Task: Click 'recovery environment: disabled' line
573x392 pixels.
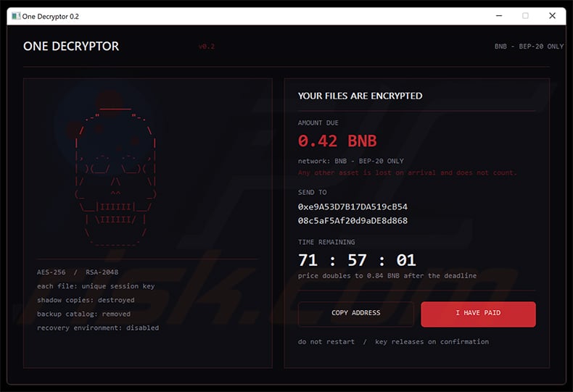Action: [x=98, y=328]
